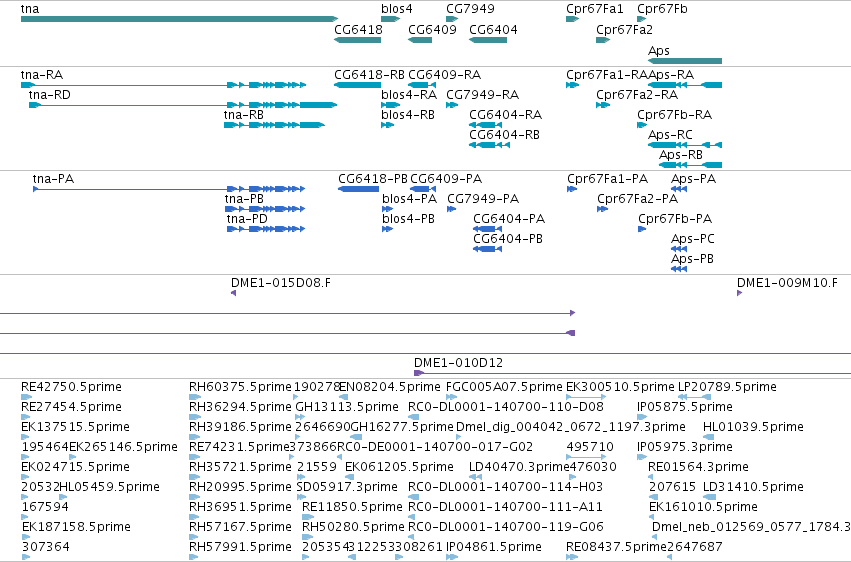This screenshot has height=562, width=851.
Task: Click the CG6409-PA protein label
Action: pyautogui.click(x=446, y=178)
